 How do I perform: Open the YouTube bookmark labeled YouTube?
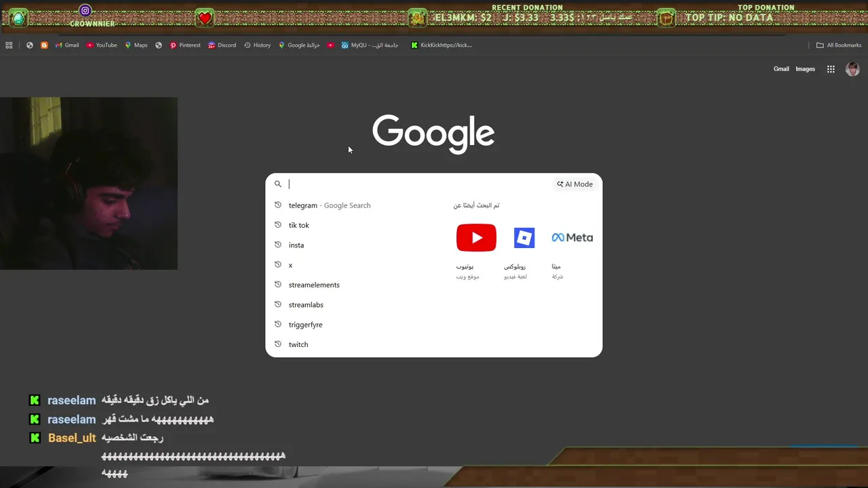[102, 45]
